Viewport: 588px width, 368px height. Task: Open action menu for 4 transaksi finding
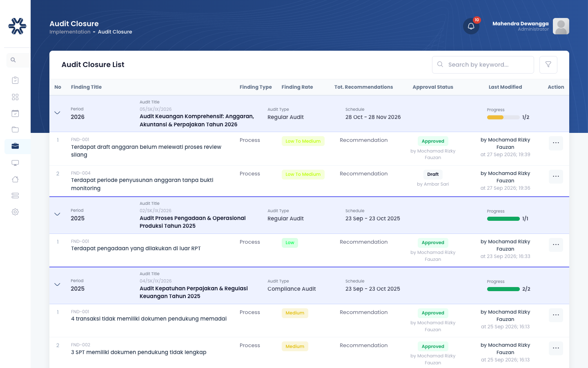point(556,315)
